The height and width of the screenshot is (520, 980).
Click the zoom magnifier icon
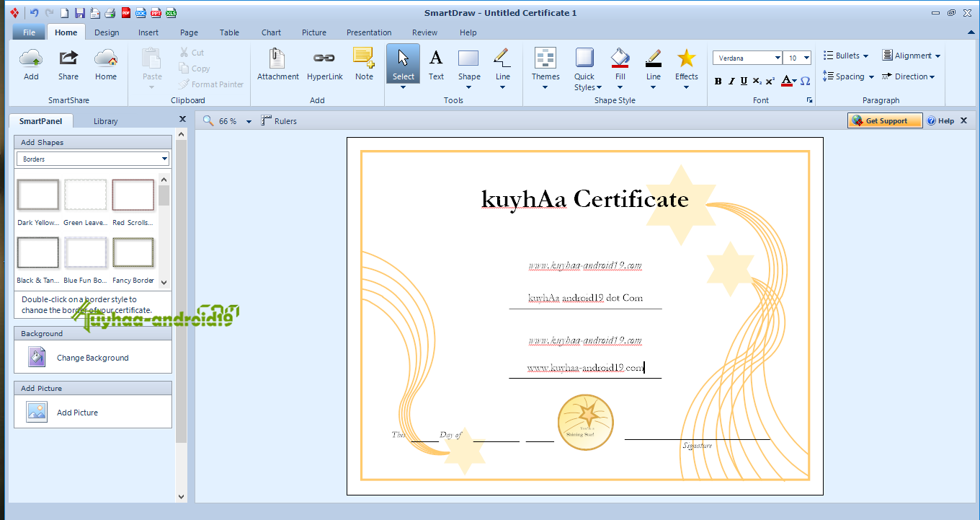[208, 120]
